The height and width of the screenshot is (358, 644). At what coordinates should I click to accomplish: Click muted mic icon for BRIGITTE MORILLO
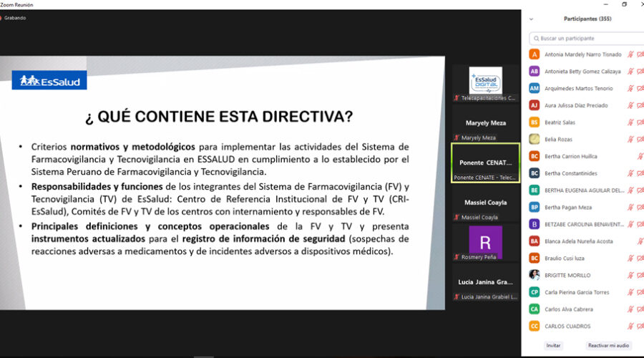point(630,275)
